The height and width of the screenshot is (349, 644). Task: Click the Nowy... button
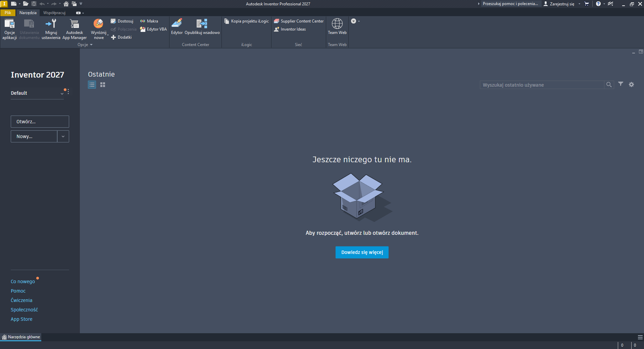[x=34, y=136]
